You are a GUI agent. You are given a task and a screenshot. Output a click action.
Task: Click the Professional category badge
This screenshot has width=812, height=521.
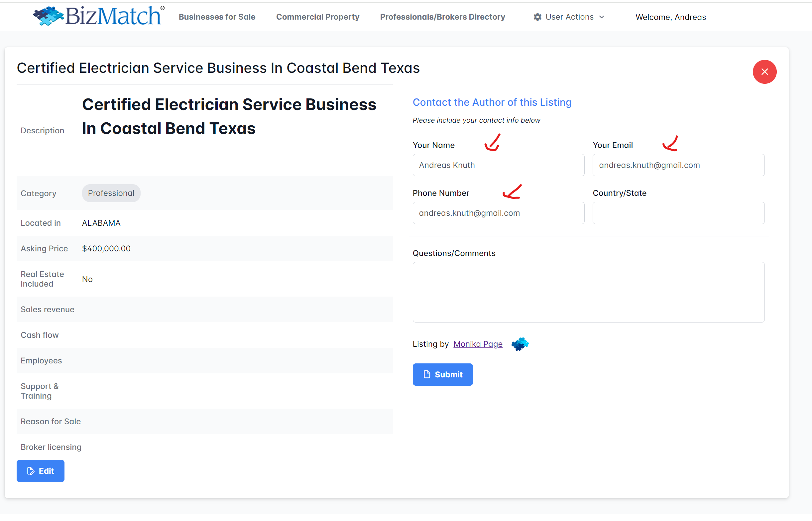[x=111, y=193]
